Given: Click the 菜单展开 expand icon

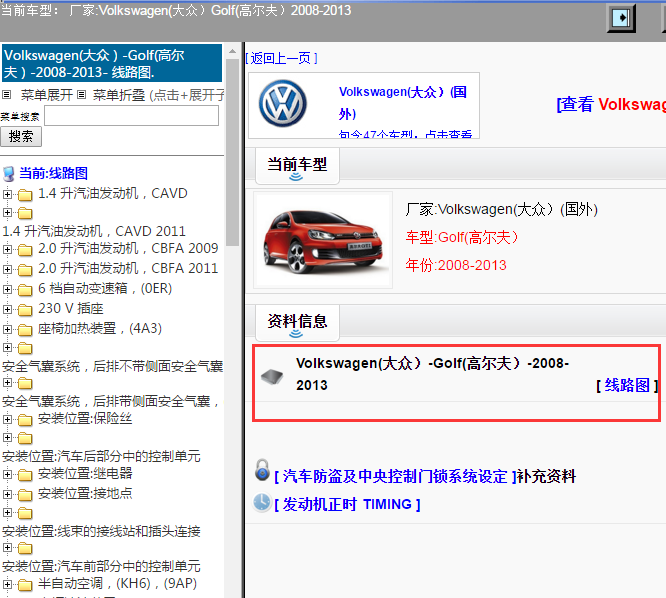Looking at the screenshot, I should pyautogui.click(x=6, y=95).
